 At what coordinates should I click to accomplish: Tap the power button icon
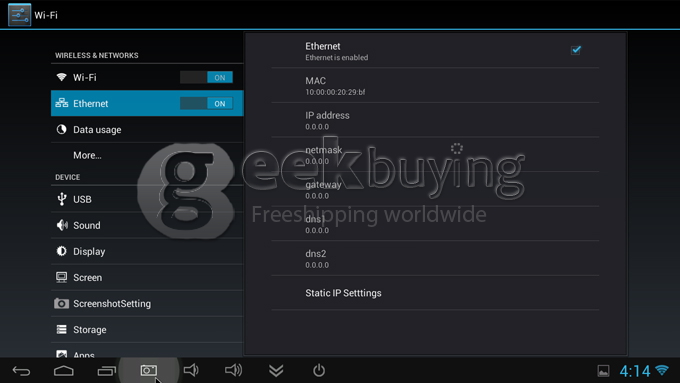coord(319,370)
